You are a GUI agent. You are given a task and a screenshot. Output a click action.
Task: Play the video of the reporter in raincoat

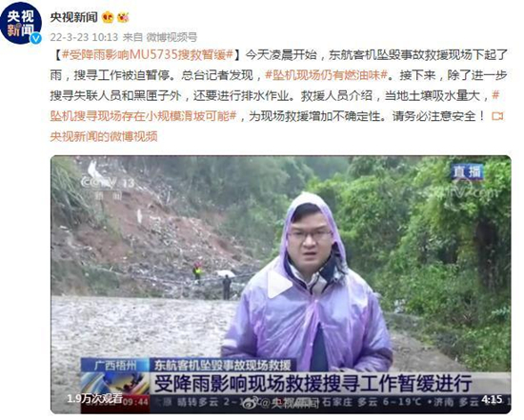[x=281, y=285]
